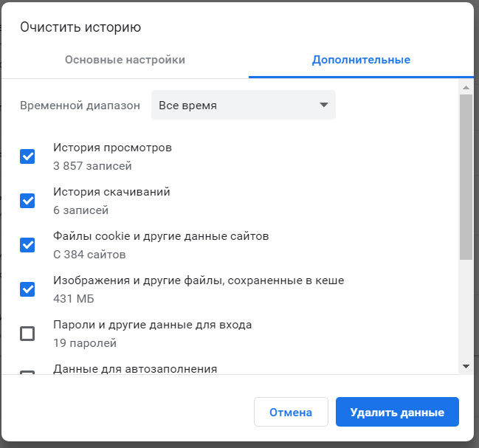Click the Удалить данные button
This screenshot has height=448, width=479.
pyautogui.click(x=397, y=412)
